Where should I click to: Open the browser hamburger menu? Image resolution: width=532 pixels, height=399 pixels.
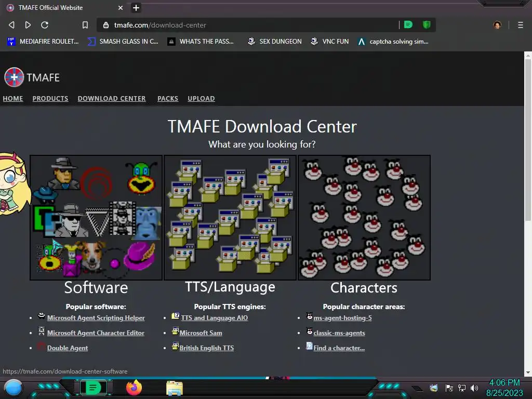[520, 25]
